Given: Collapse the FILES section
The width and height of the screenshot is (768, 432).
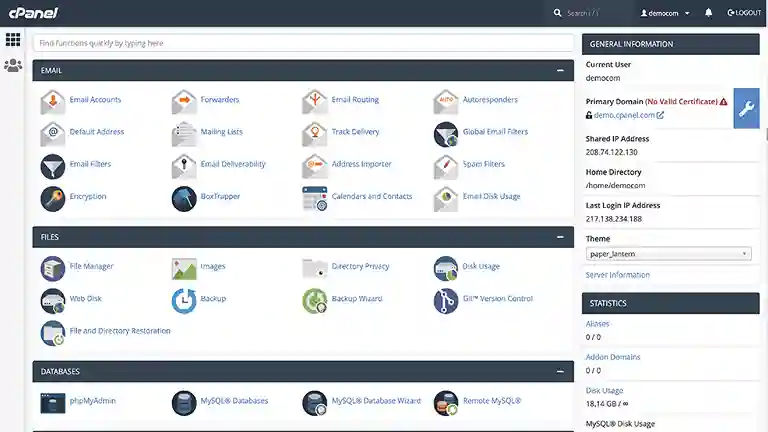Looking at the screenshot, I should 560,237.
